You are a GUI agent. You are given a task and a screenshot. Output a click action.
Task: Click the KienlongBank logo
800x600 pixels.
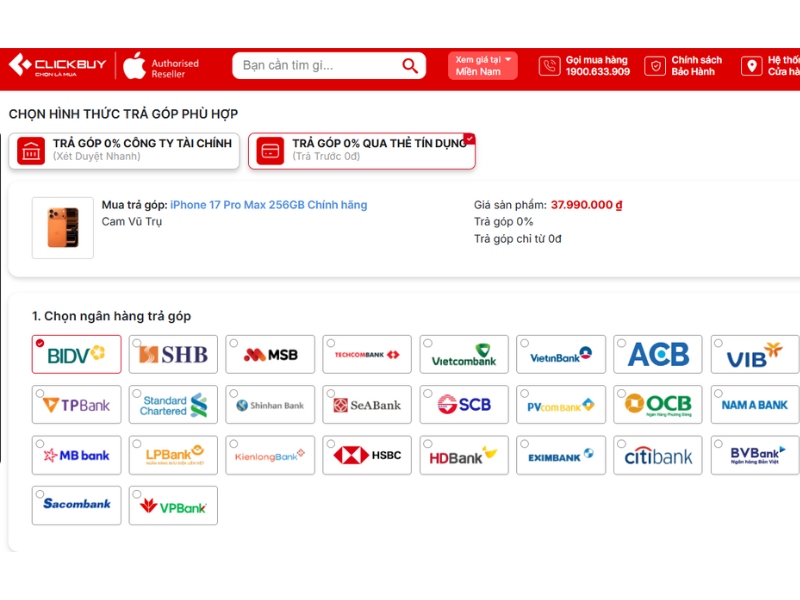coord(270,455)
